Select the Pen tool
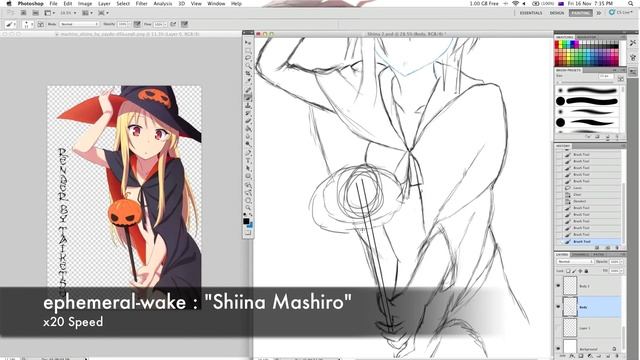640x360 pixels. [x=248, y=152]
